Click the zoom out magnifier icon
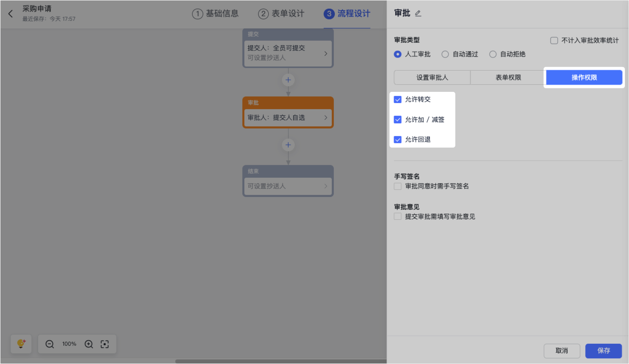This screenshot has width=629, height=364. pos(50,344)
